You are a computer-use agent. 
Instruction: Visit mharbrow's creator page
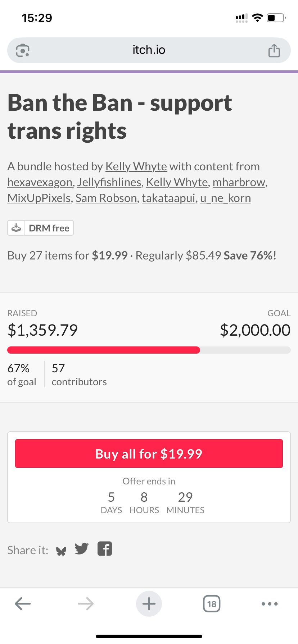click(x=239, y=182)
